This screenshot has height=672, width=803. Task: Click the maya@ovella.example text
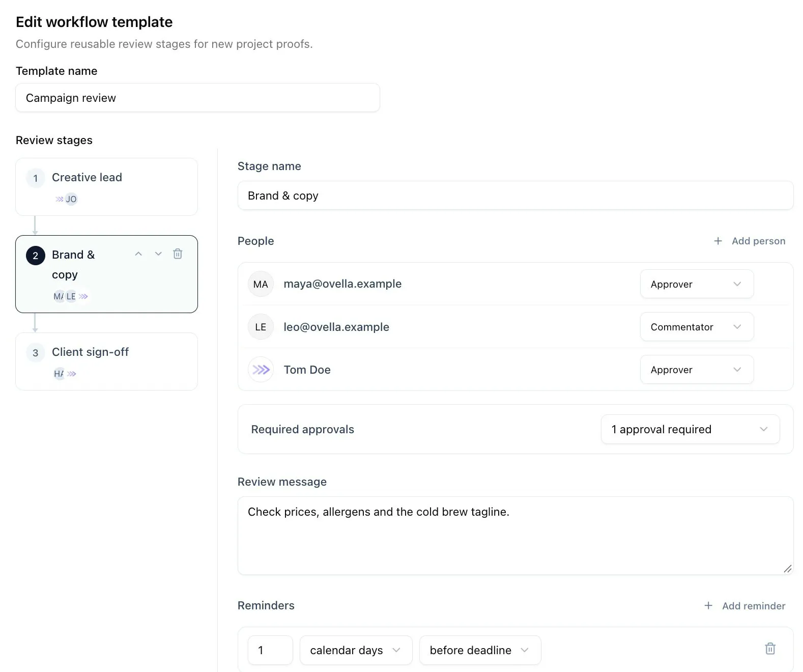(342, 284)
